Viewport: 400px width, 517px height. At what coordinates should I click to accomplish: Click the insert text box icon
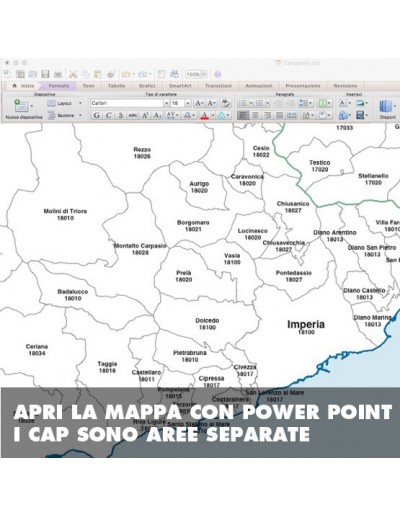tap(343, 103)
